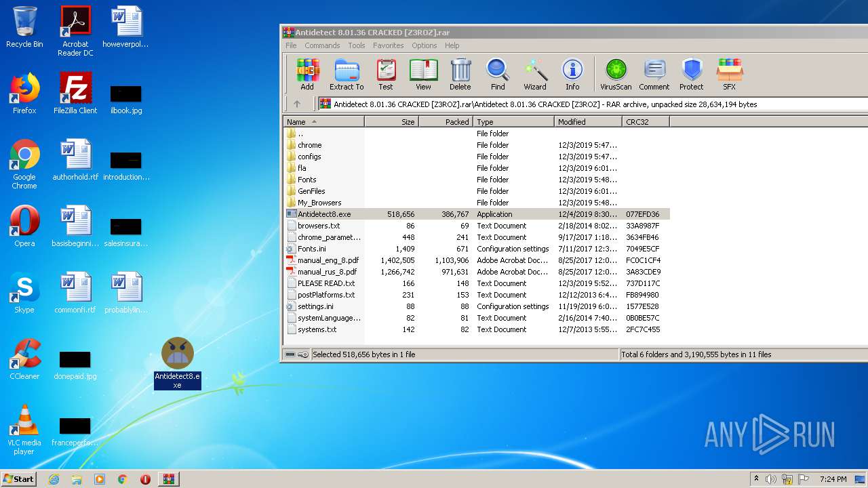Click the Test archive icon
Image resolution: width=868 pixels, height=488 pixels.
point(386,75)
